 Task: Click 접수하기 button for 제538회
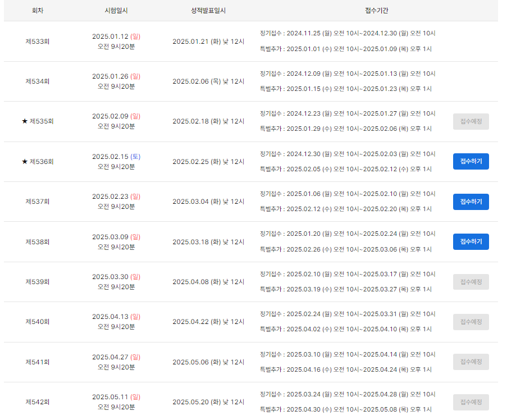(x=471, y=241)
